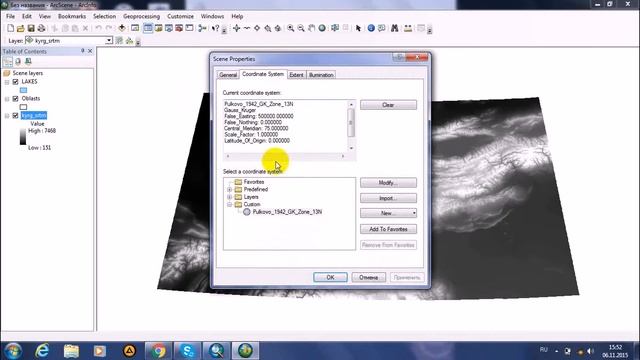Open the Bookmarks menu
Viewport: 640px width, 360px height.
[72, 16]
